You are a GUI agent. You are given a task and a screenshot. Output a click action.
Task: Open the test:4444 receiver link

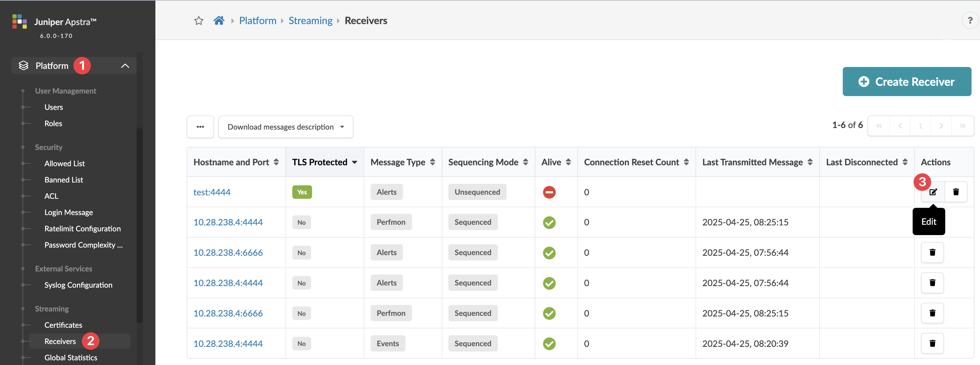click(x=212, y=193)
